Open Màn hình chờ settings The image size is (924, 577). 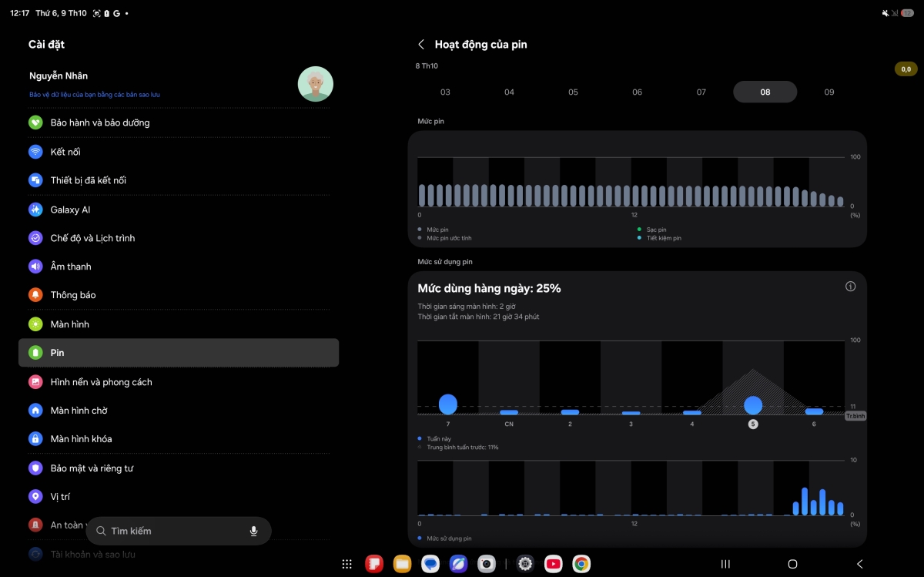click(179, 411)
